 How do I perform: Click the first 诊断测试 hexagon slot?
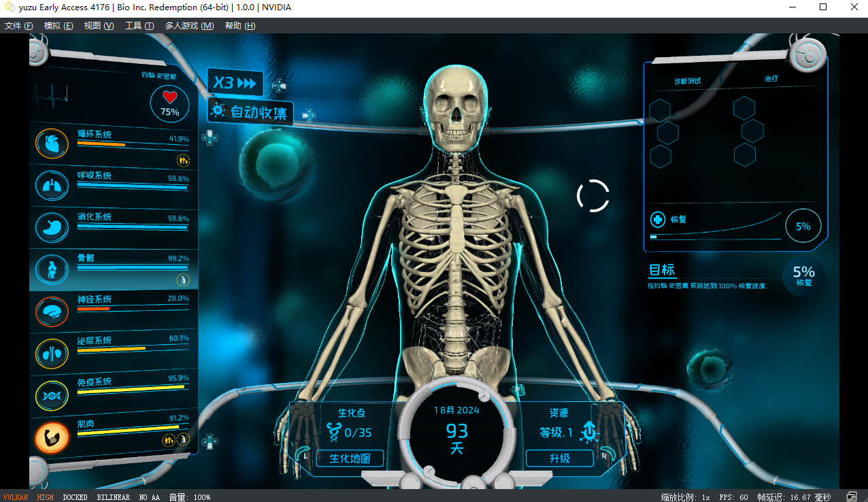pos(660,110)
